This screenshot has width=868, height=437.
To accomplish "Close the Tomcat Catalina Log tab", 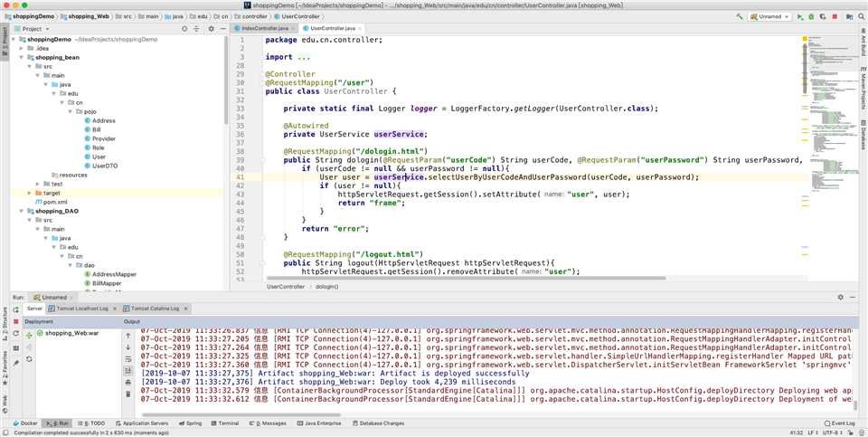I will pyautogui.click(x=186, y=309).
